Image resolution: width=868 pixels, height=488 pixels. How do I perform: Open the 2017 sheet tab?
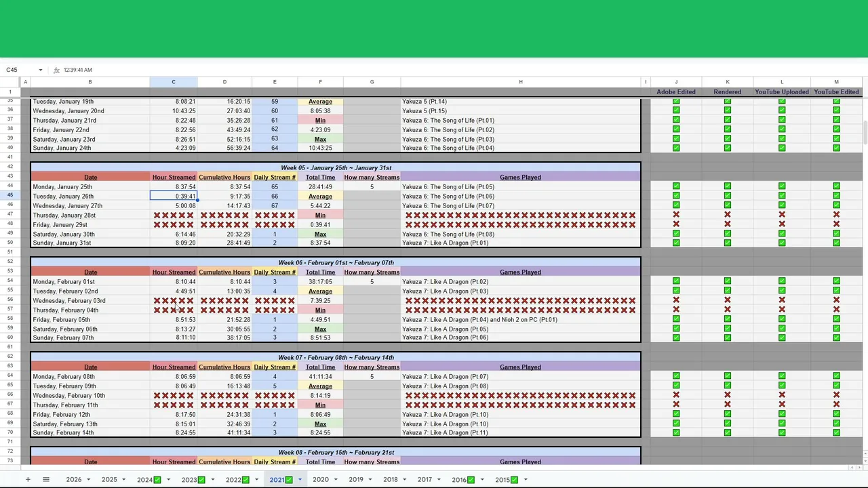(x=425, y=480)
